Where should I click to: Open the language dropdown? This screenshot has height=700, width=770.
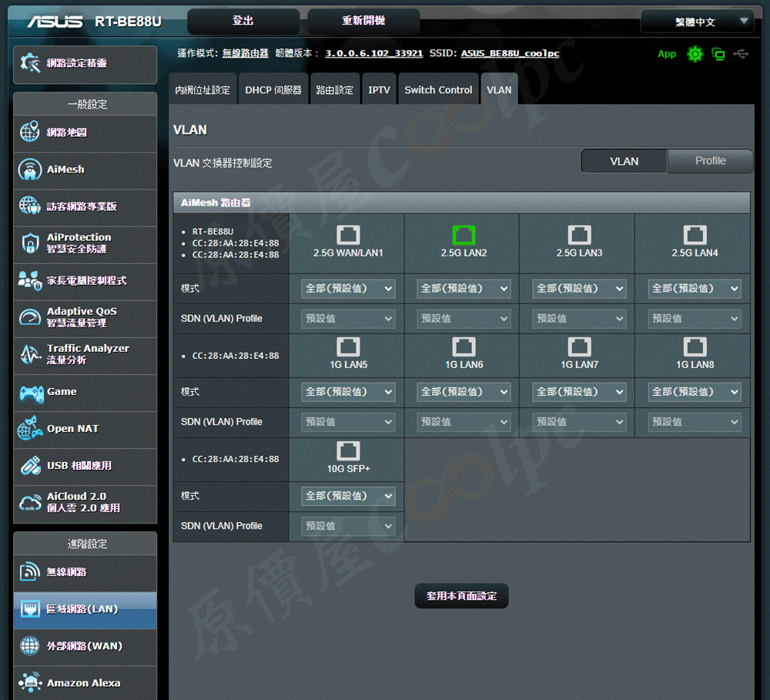(698, 22)
